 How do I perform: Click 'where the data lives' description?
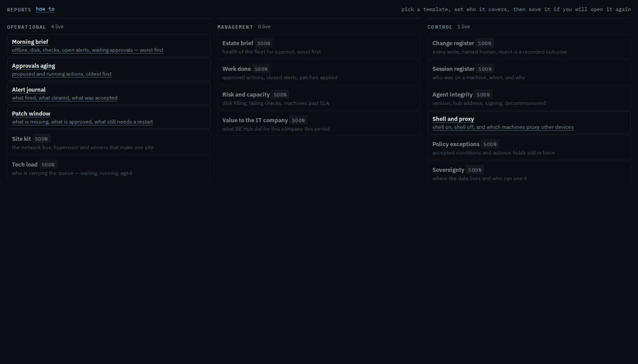click(x=480, y=178)
